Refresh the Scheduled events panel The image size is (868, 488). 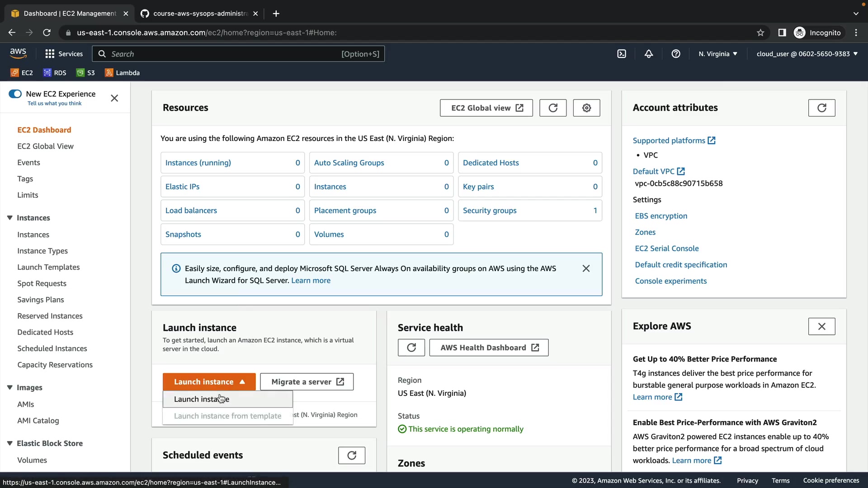(x=351, y=455)
